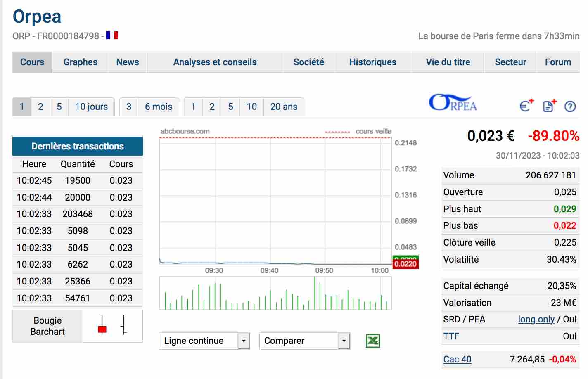Click the red 0.0220 price tag
The height and width of the screenshot is (379, 588).
click(x=405, y=264)
